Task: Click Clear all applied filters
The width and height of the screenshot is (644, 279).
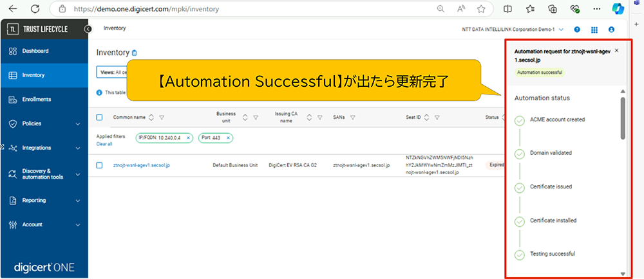Action: click(104, 144)
